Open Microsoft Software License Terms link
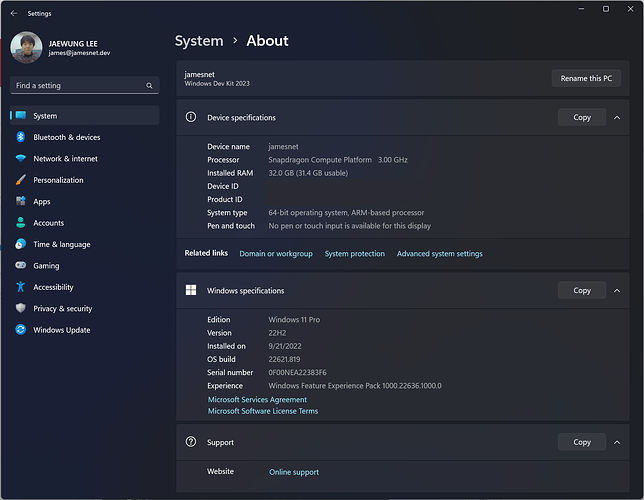 (263, 411)
